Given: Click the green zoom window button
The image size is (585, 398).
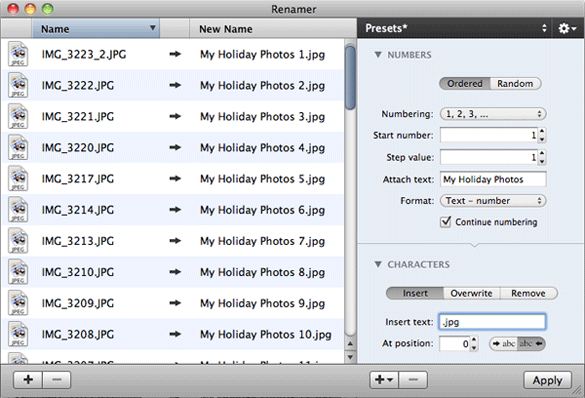Looking at the screenshot, I should [x=47, y=9].
